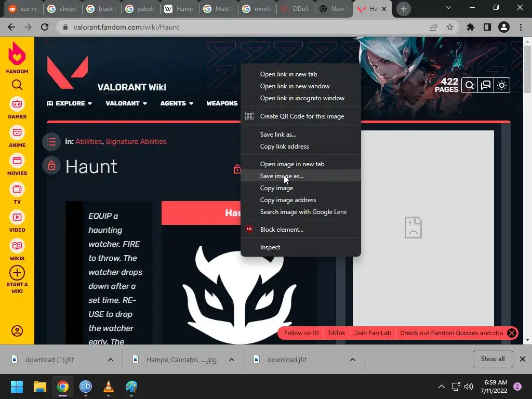Select Open link in new window
Screen dimensions: 532x399
[301, 86]
